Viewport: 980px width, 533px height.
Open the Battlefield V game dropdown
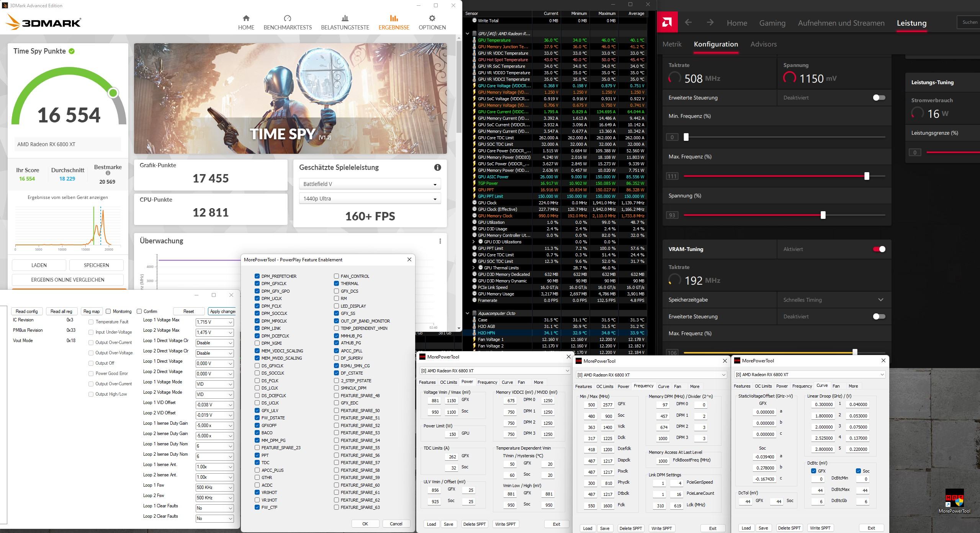pyautogui.click(x=370, y=184)
